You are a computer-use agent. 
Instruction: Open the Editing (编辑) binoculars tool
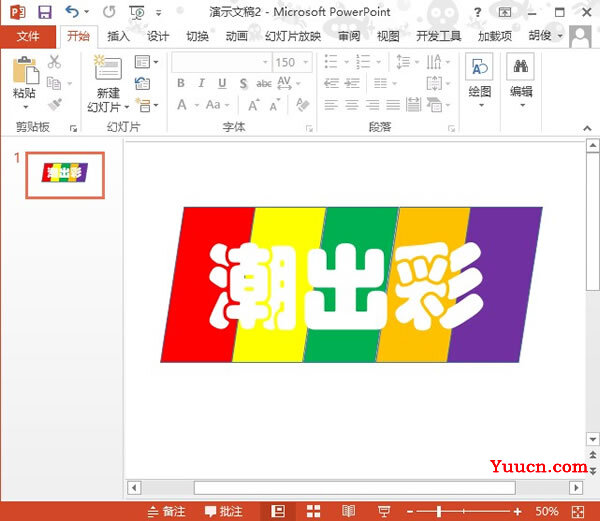point(521,69)
